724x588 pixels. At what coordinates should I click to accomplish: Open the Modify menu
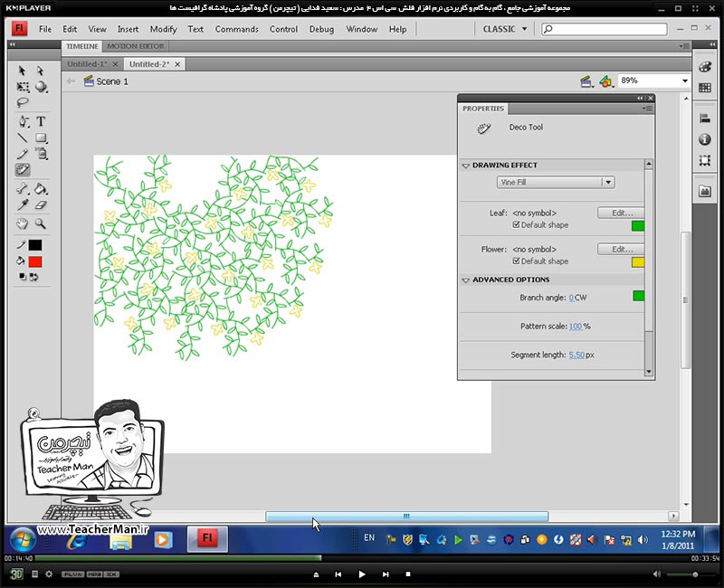click(x=164, y=29)
